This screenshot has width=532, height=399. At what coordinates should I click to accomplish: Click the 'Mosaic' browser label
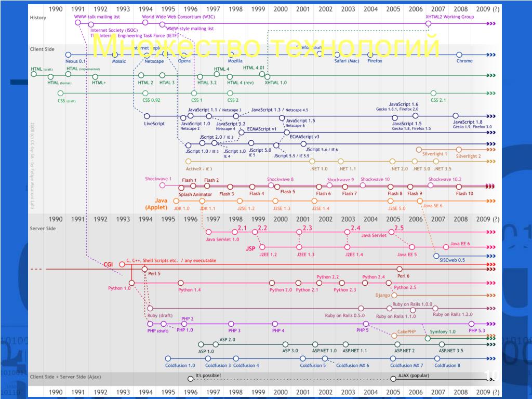pyautogui.click(x=119, y=61)
